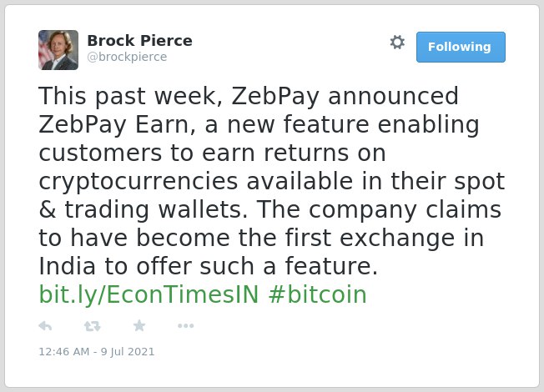Open the three-dot more options menu
Image resolution: width=544 pixels, height=392 pixels.
pos(185,326)
